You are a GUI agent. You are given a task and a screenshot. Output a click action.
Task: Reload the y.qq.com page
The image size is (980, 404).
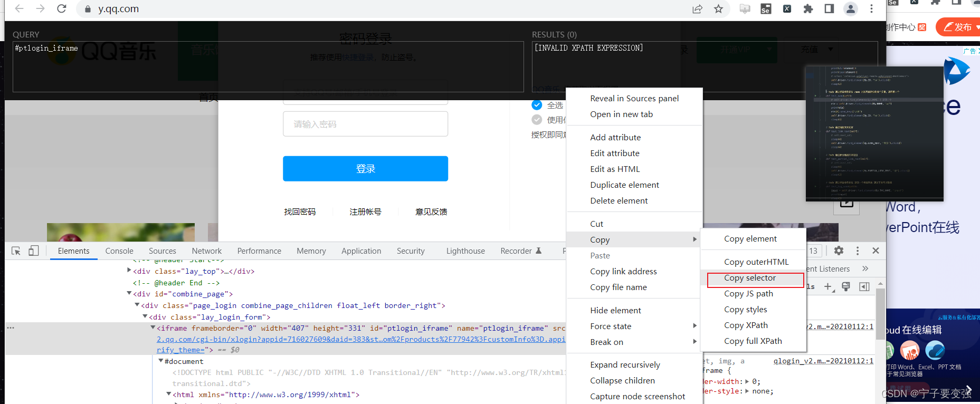click(62, 9)
